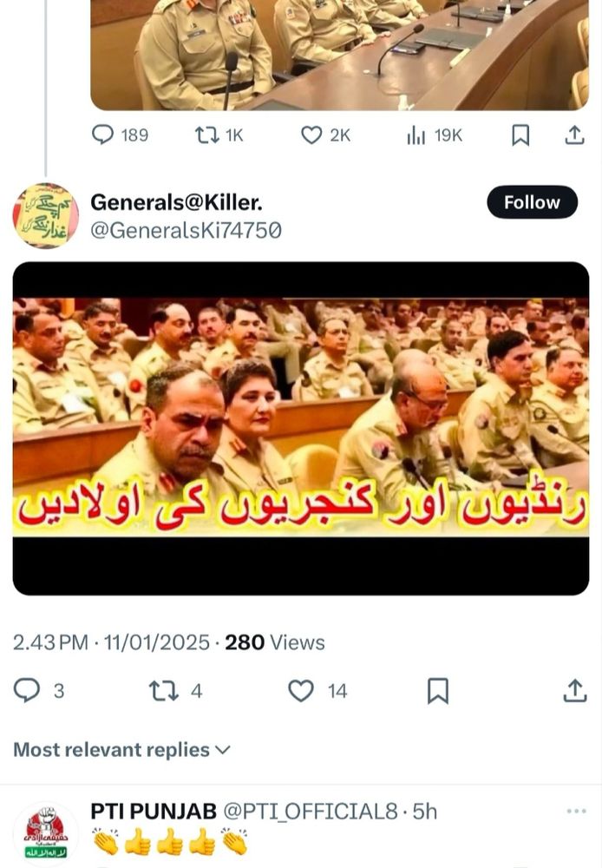
Task: Bookmark the main tweet
Action: point(438,691)
